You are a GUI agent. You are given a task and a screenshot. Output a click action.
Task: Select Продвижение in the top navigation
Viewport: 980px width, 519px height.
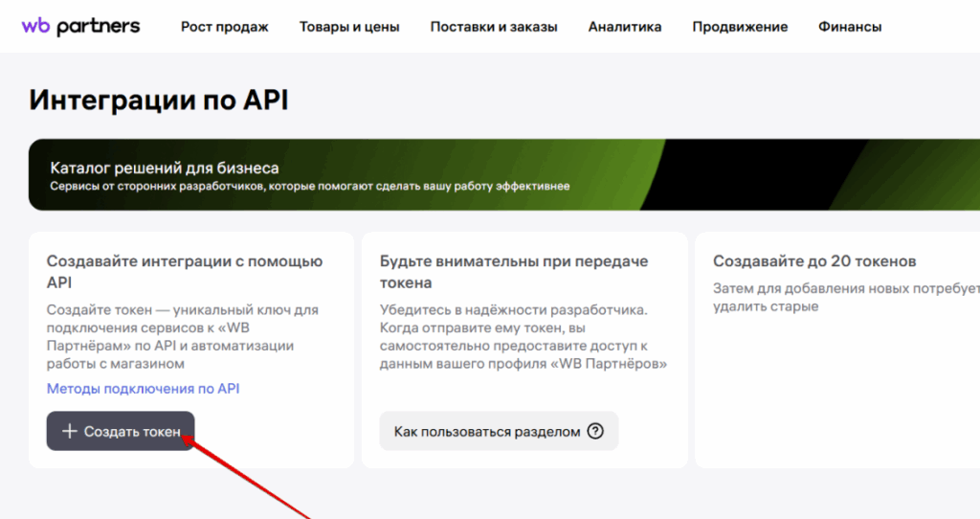tap(740, 27)
